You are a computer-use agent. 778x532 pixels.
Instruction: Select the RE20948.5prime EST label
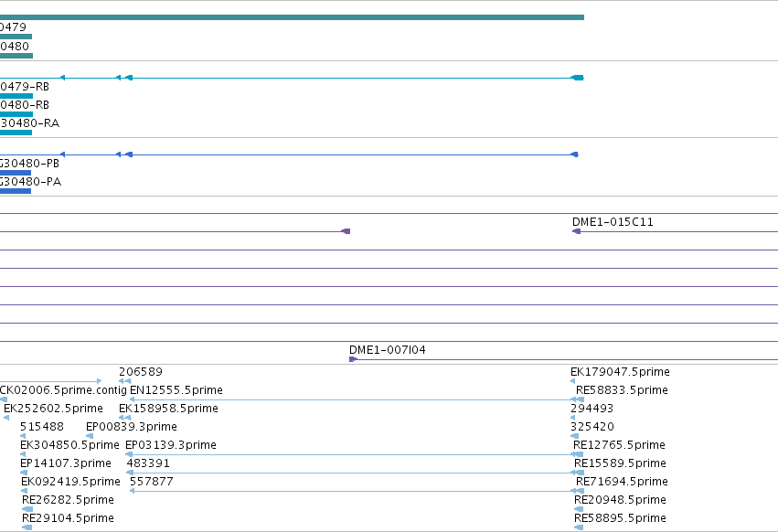point(620,500)
